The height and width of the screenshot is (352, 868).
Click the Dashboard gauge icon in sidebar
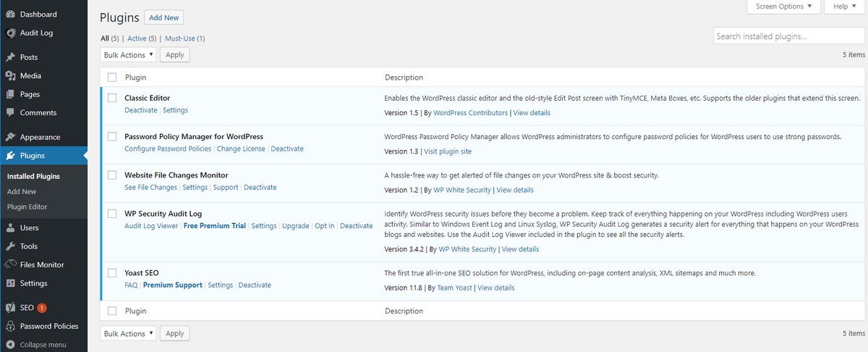(10, 14)
